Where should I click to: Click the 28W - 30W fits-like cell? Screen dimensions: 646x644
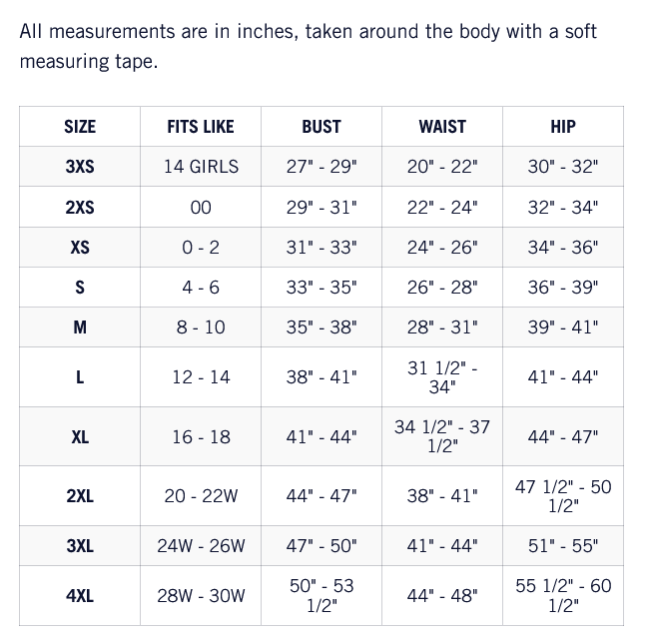coord(201,596)
